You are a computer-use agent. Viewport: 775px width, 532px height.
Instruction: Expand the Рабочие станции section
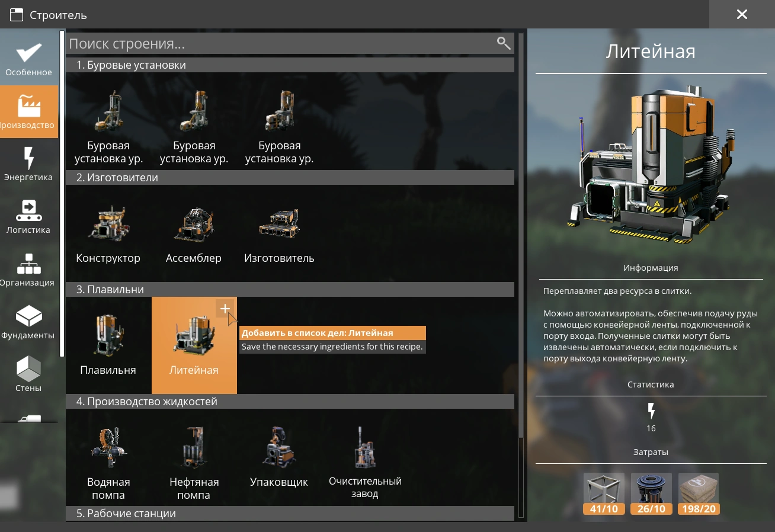click(x=289, y=513)
